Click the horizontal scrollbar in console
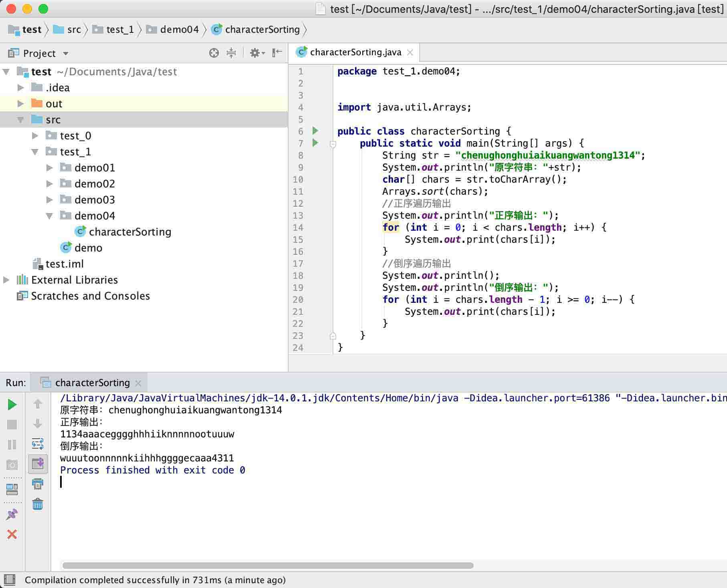Viewport: 727px width, 588px height. tap(268, 566)
